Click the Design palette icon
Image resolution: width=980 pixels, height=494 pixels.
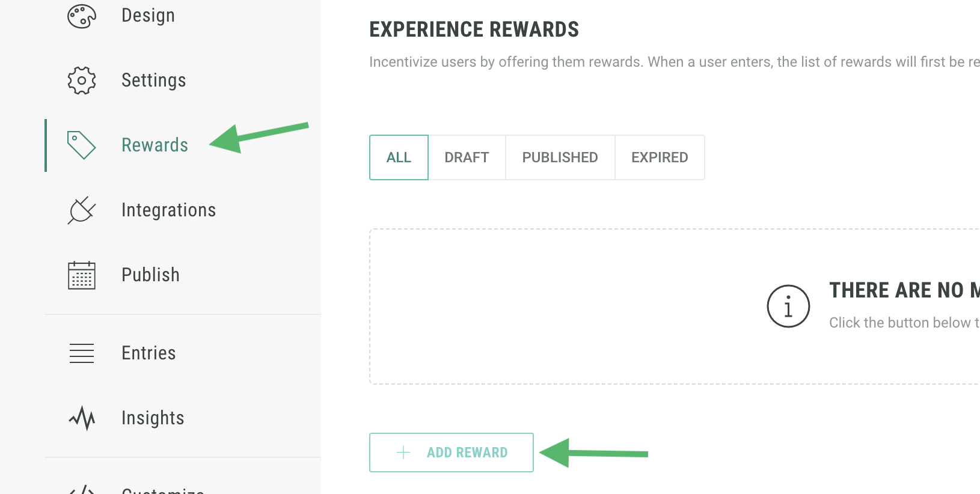(82, 16)
